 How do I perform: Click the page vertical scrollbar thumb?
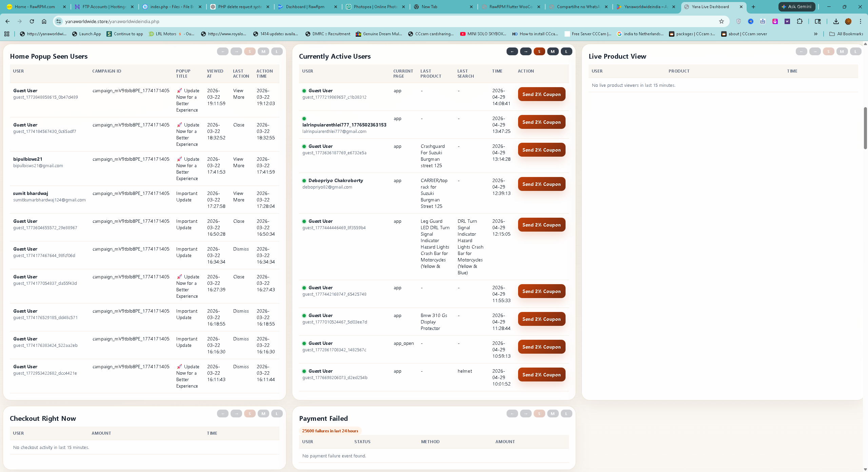[x=865, y=128]
